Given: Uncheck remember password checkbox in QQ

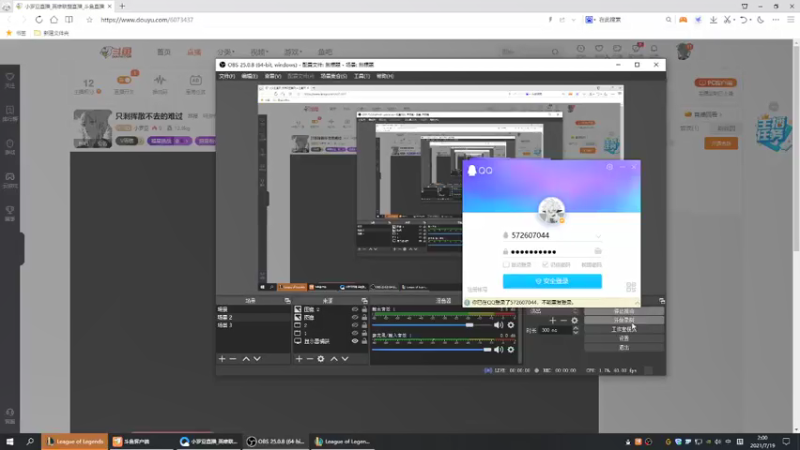Looking at the screenshot, I should (545, 265).
